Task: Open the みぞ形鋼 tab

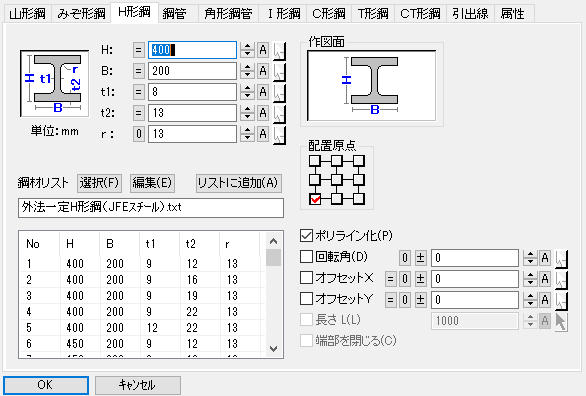Action: [81, 14]
